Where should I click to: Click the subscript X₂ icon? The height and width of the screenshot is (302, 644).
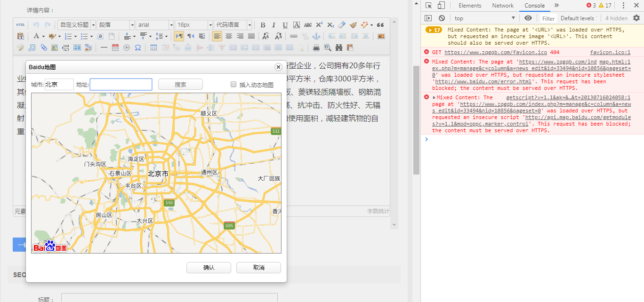click(x=330, y=25)
